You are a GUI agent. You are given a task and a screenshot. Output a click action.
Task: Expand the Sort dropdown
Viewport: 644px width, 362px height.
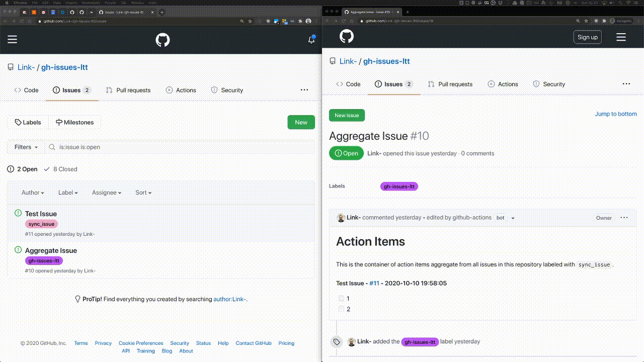[143, 193]
